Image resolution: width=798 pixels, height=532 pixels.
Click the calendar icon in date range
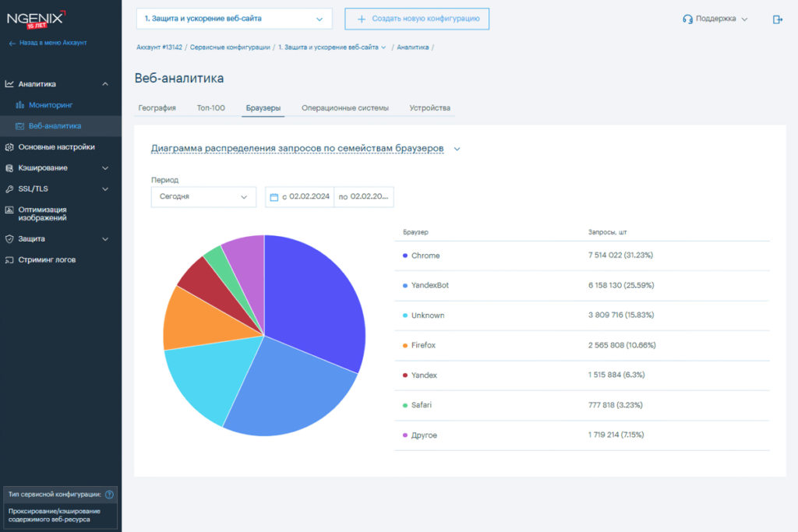tap(274, 197)
